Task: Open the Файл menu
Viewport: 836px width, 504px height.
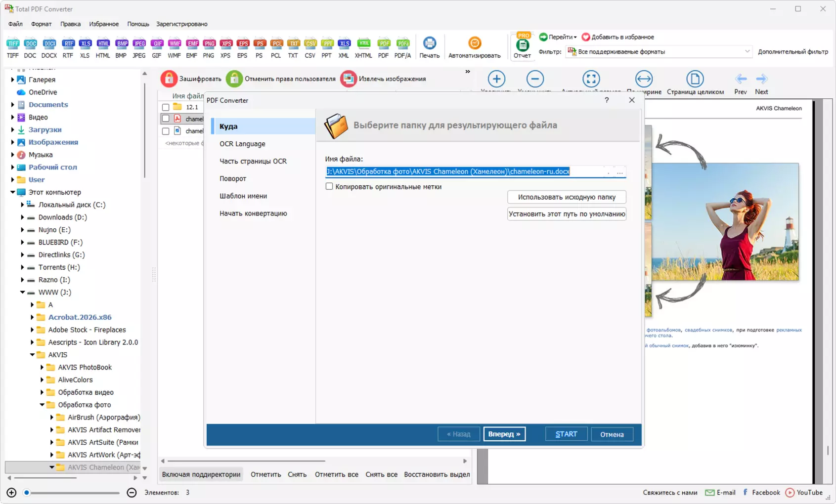Action: pyautogui.click(x=15, y=24)
